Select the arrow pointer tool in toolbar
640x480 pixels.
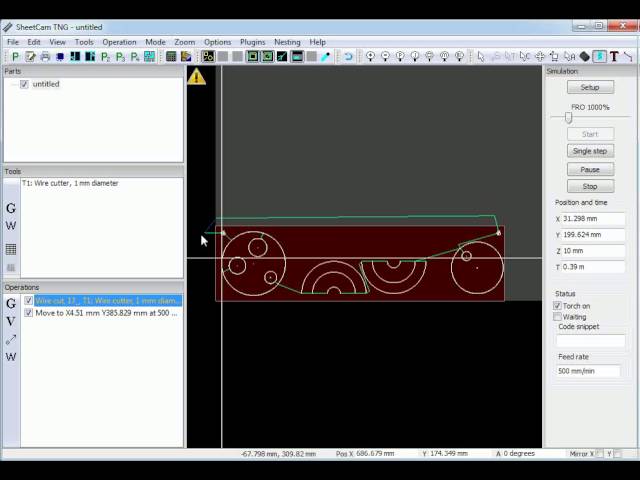pos(481,56)
